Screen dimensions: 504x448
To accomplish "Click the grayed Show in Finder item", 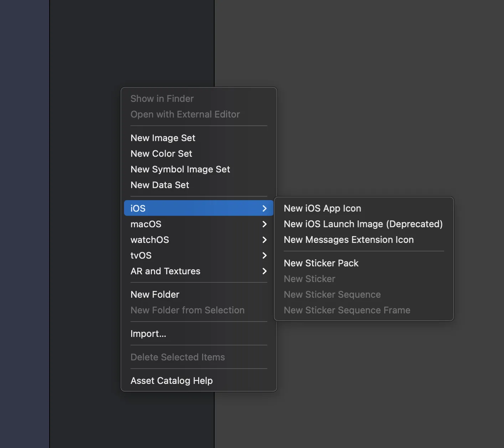I will pyautogui.click(x=199, y=99).
